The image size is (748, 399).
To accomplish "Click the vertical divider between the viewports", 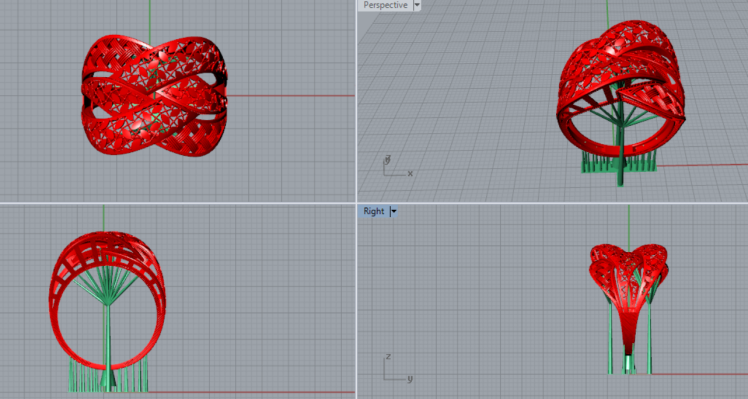I will point(356,200).
